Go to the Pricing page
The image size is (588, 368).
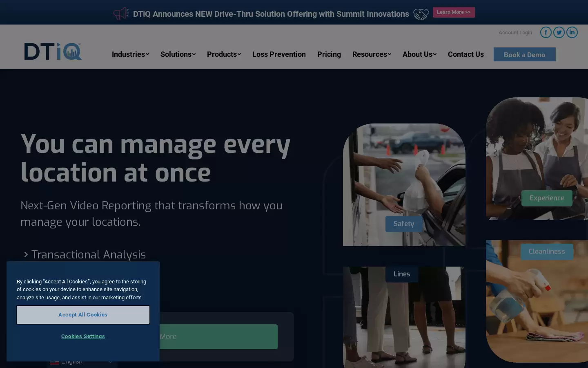(329, 54)
